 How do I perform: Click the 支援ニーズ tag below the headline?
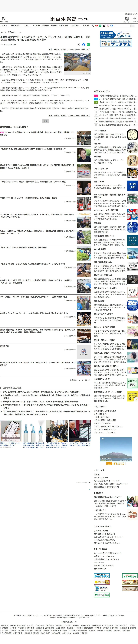click(x=85, y=49)
